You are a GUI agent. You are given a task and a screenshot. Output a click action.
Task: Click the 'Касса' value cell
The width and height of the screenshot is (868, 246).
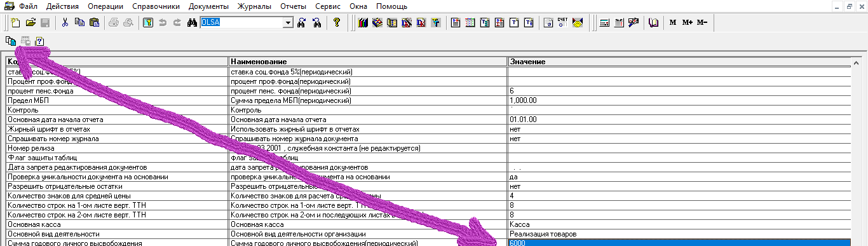click(x=679, y=224)
